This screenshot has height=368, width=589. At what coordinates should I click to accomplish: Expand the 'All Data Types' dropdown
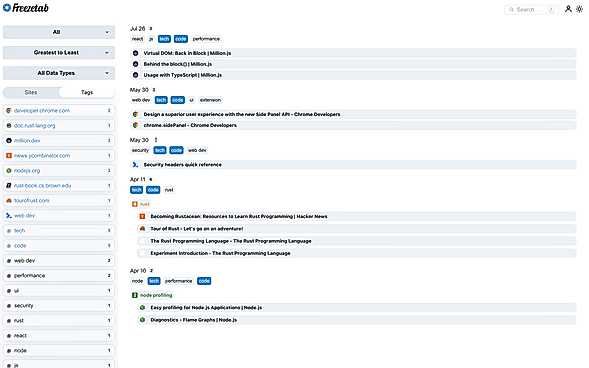[x=59, y=73]
